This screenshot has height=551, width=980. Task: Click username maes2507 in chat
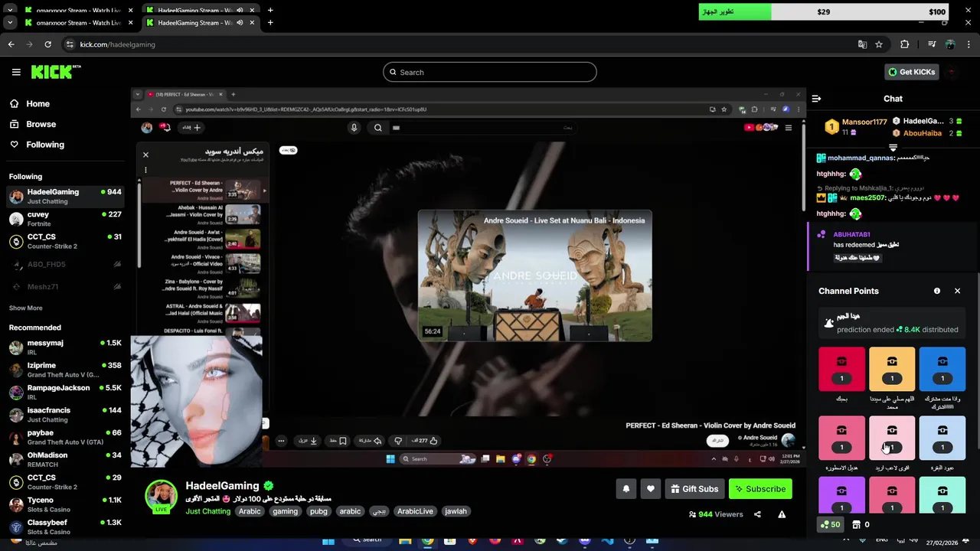tap(867, 197)
